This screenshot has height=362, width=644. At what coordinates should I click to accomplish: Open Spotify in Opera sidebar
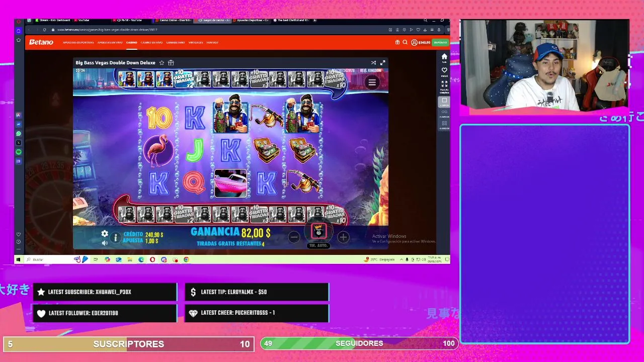(x=19, y=152)
